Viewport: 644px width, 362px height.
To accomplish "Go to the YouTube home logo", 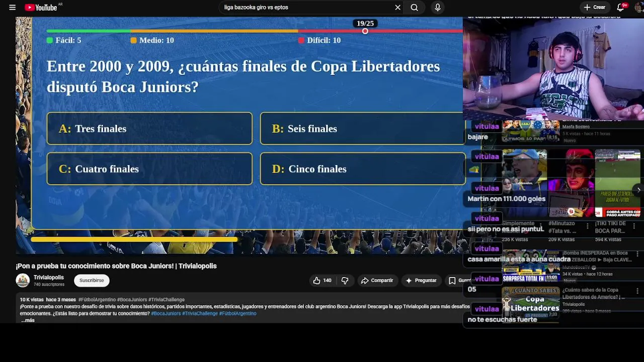I will pos(41,8).
